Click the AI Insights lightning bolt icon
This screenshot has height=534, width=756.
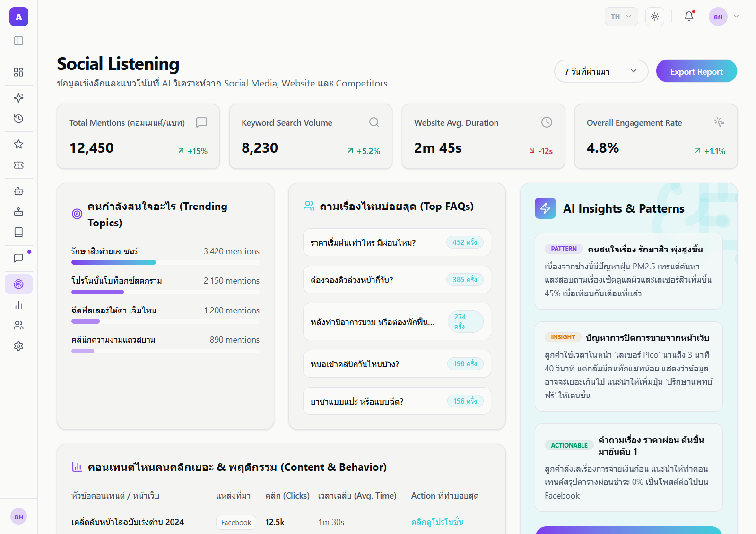click(546, 208)
